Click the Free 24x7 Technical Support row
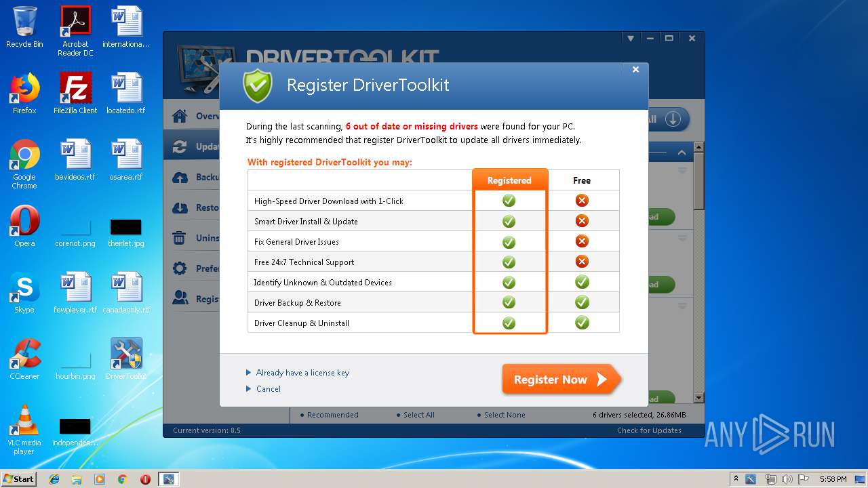The height and width of the screenshot is (488, 868). coord(433,262)
